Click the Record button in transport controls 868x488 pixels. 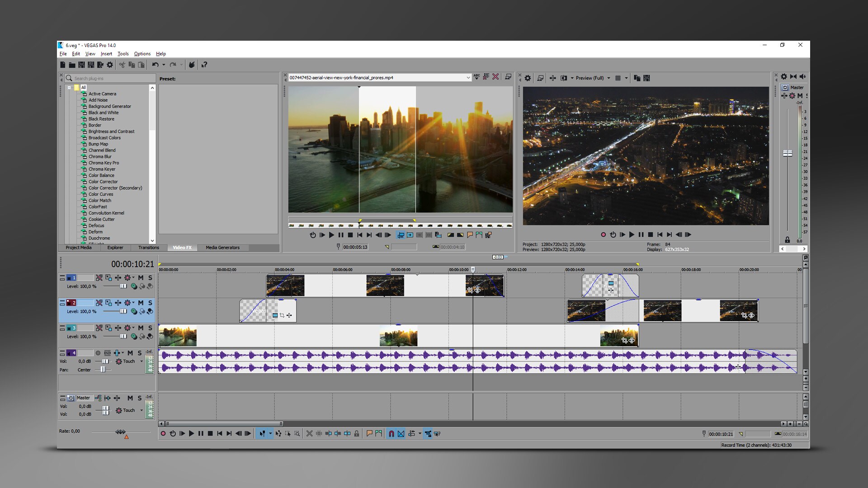point(162,433)
